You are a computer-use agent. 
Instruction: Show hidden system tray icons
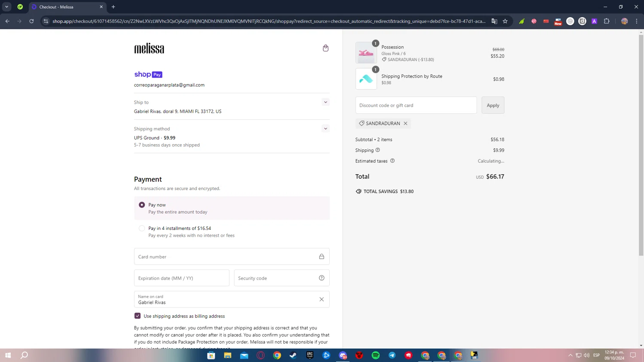click(570, 355)
